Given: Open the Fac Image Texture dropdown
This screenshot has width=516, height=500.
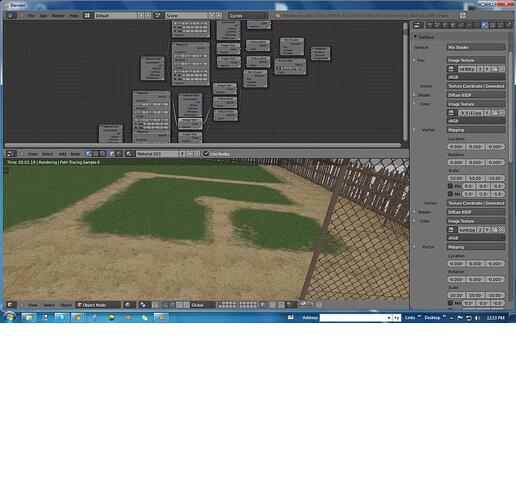Looking at the screenshot, I should click(476, 60).
